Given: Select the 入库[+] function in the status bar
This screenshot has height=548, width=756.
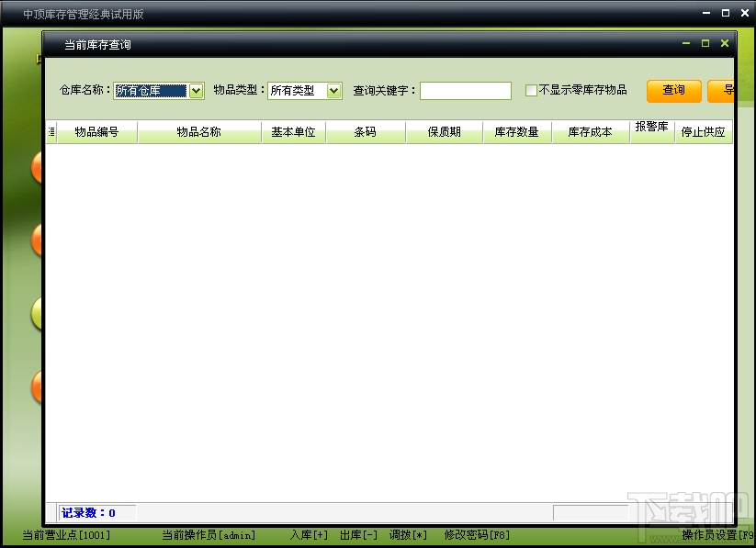Looking at the screenshot, I should [x=309, y=534].
